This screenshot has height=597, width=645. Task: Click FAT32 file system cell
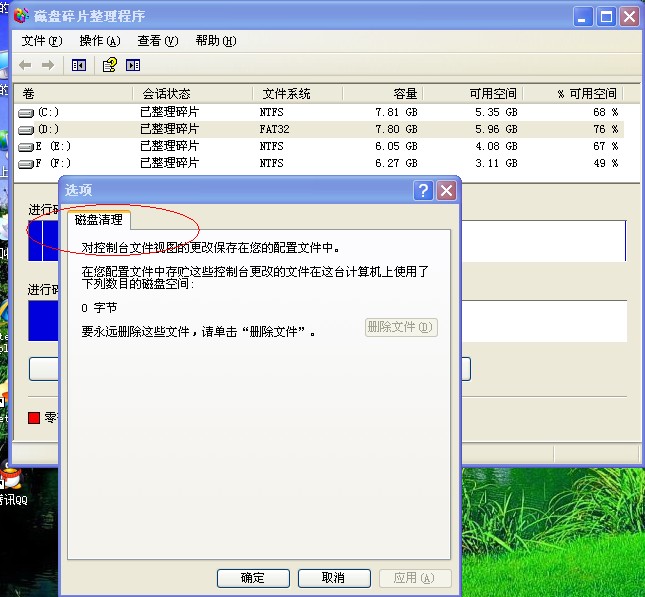pos(274,130)
